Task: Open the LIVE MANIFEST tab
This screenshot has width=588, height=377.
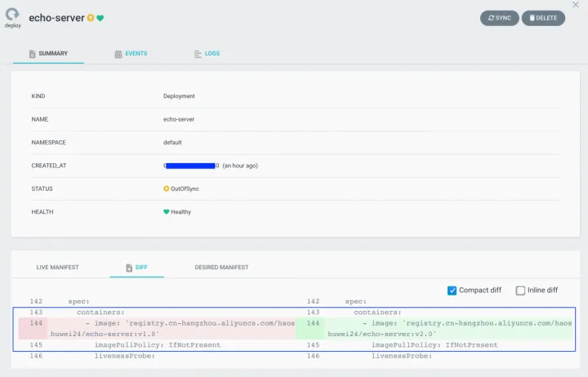Action: coord(57,267)
